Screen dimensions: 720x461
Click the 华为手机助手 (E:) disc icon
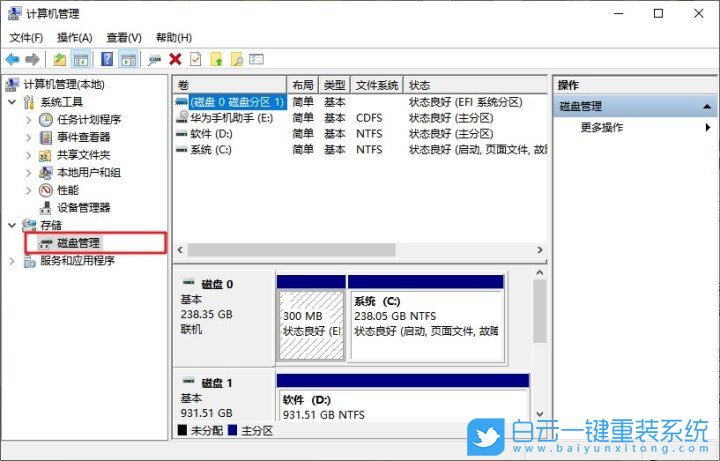[182, 117]
